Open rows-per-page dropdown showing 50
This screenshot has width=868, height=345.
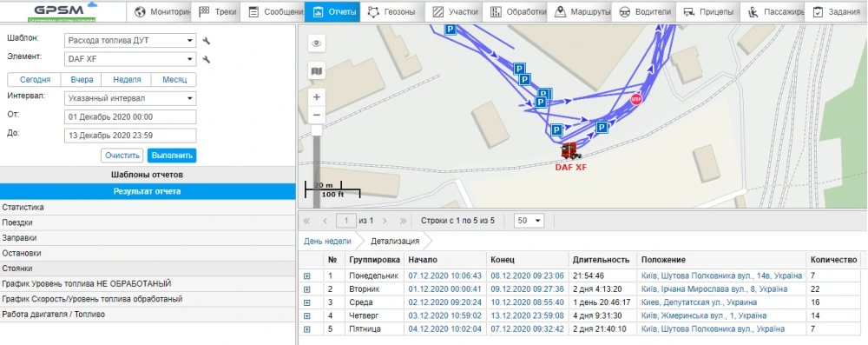point(529,221)
